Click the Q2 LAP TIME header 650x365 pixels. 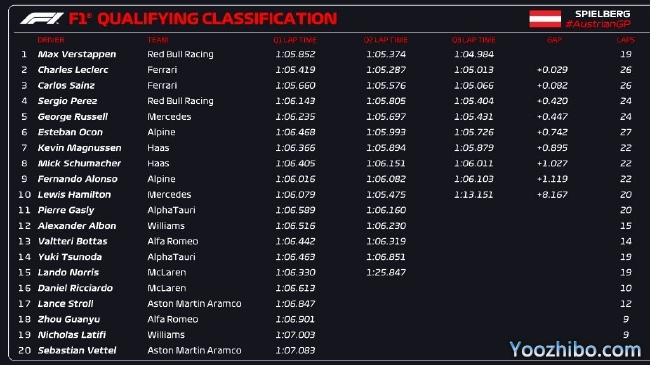(386, 40)
